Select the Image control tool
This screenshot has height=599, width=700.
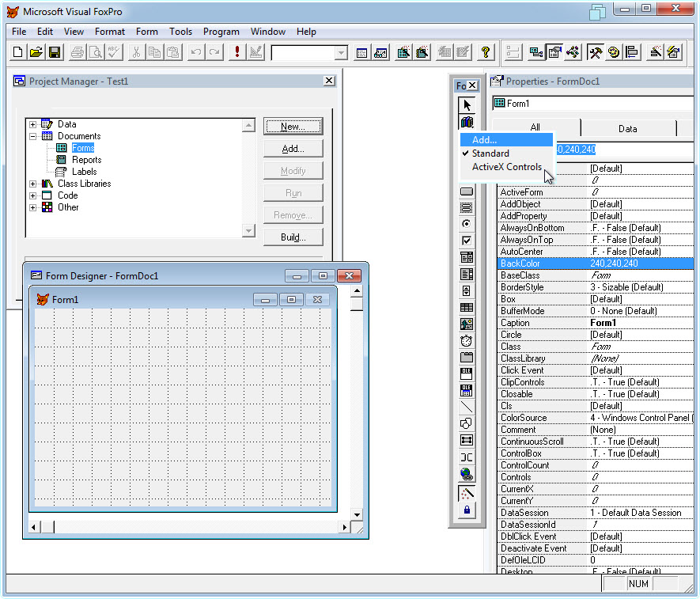pos(467,324)
